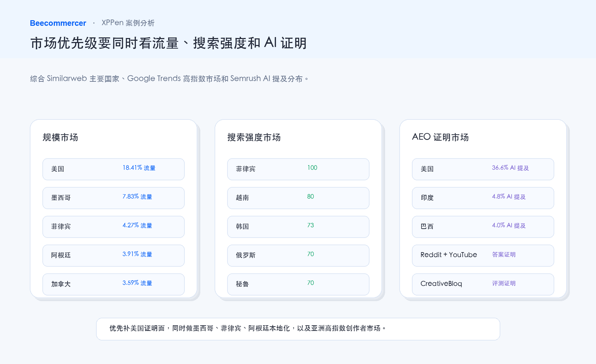Select the 俄罗斯 row label

click(246, 255)
